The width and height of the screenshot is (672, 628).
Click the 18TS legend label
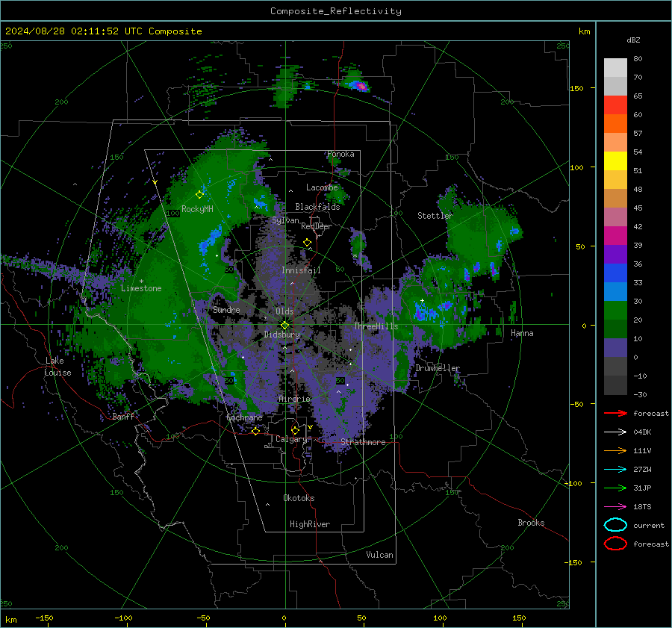642,507
